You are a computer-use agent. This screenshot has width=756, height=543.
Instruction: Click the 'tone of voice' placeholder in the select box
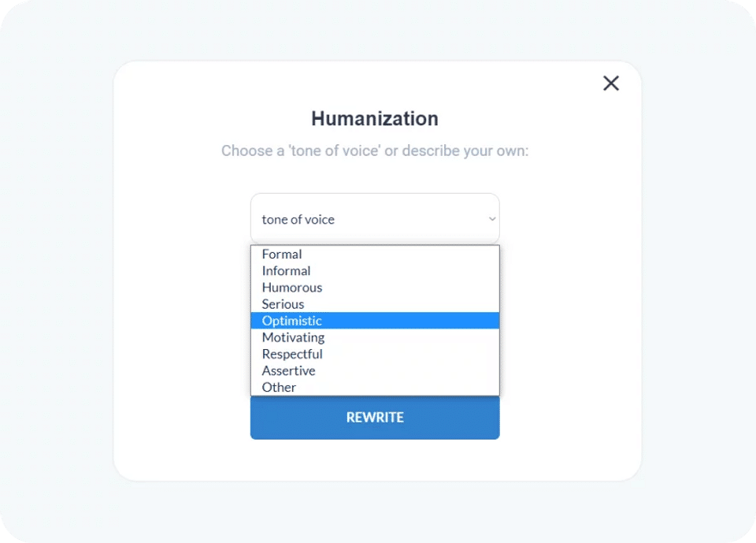point(298,220)
